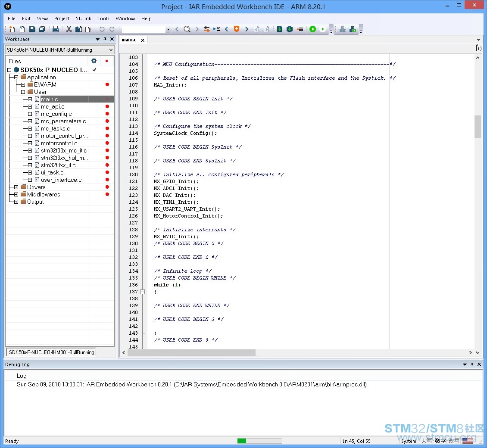Collapse the Application folder
487x448 pixels.
coord(16,77)
